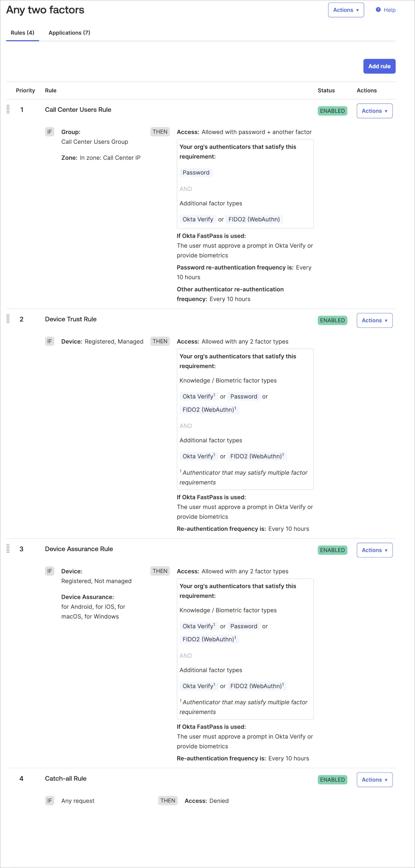Click the Help question mark icon

[378, 10]
